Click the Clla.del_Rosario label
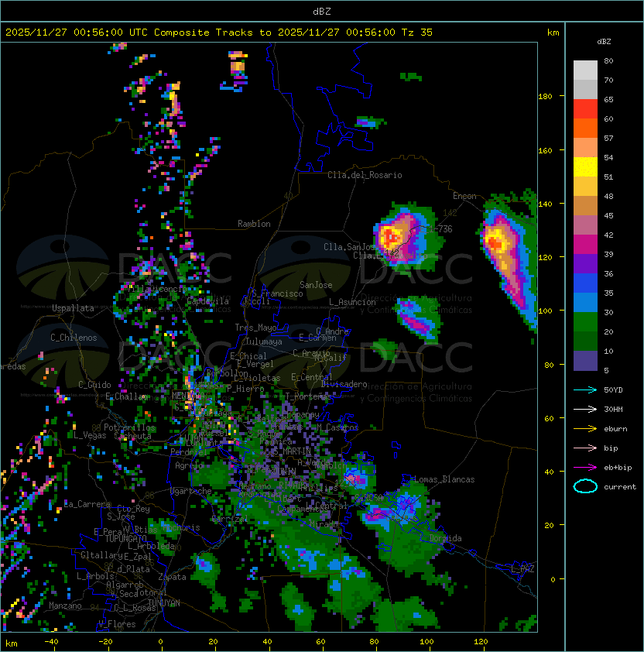644x652 pixels. [x=365, y=175]
